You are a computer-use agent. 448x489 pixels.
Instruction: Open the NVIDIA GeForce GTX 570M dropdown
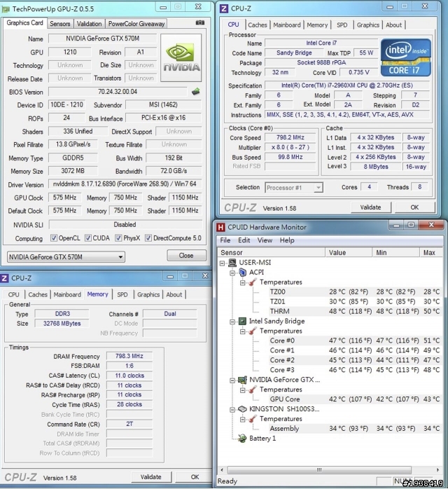pyautogui.click(x=66, y=257)
